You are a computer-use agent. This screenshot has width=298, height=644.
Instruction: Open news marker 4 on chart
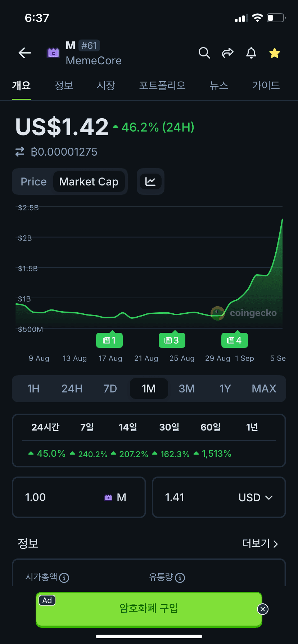tap(235, 340)
